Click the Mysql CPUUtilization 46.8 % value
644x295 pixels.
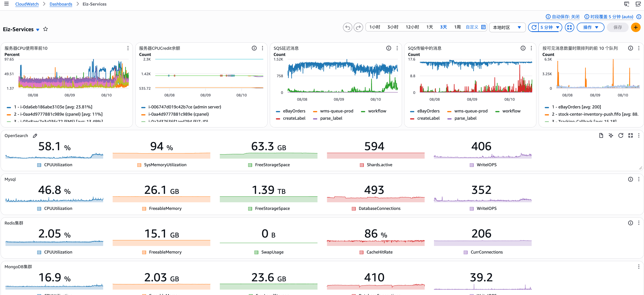point(54,190)
